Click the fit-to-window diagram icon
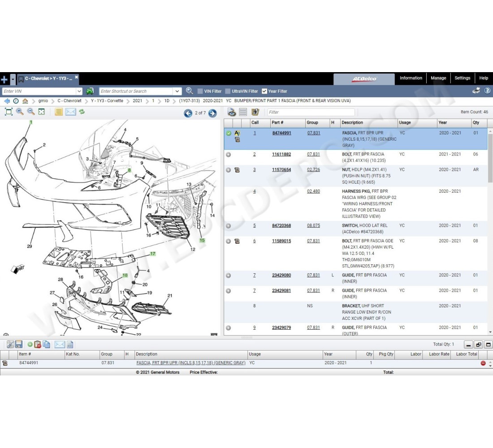The image size is (493, 448). pos(9,112)
